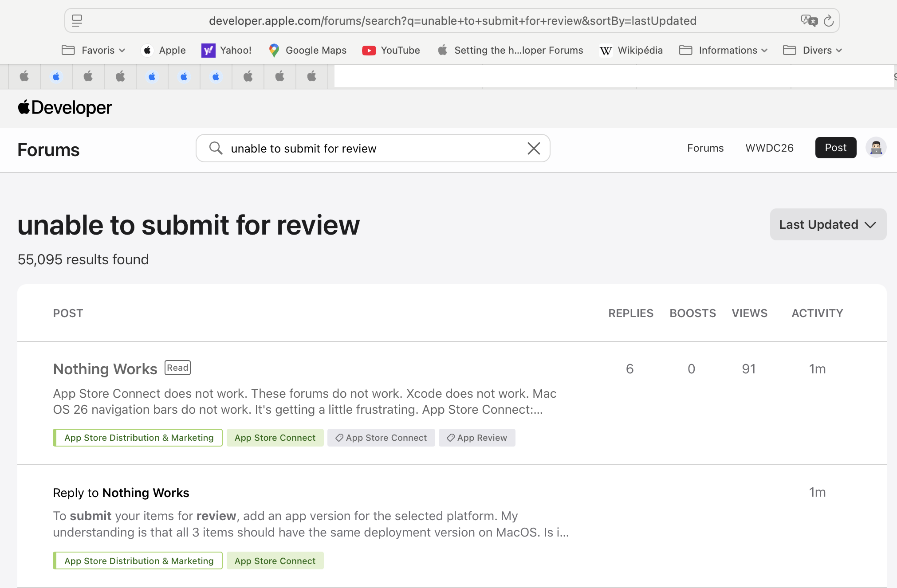Switch to the tenth browser tab
Image resolution: width=897 pixels, height=588 pixels.
pyautogui.click(x=312, y=77)
